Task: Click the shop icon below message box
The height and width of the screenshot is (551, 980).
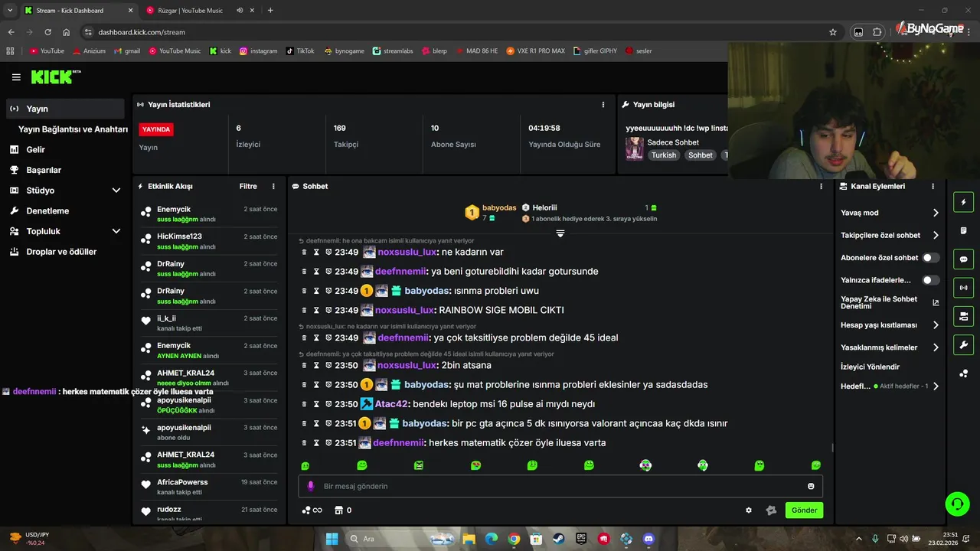Action: 338,510
